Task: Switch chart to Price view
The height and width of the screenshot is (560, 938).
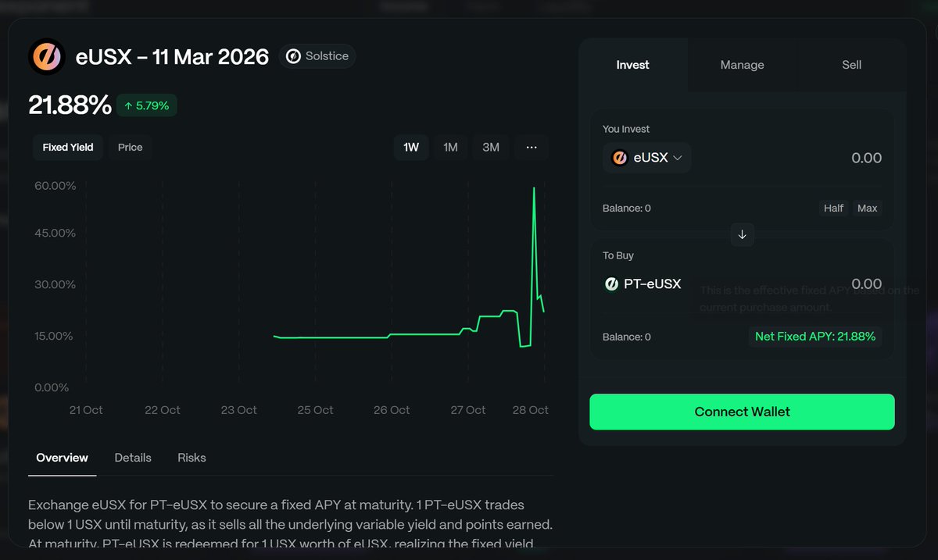Action: point(130,147)
